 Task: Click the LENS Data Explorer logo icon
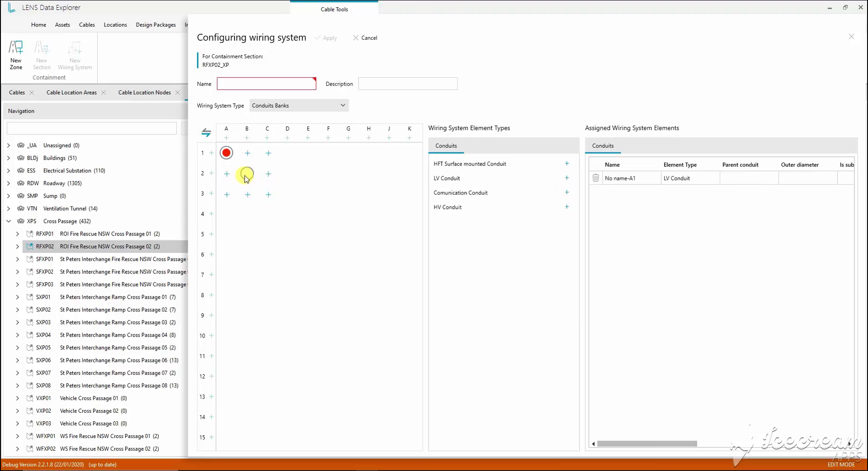click(x=11, y=8)
